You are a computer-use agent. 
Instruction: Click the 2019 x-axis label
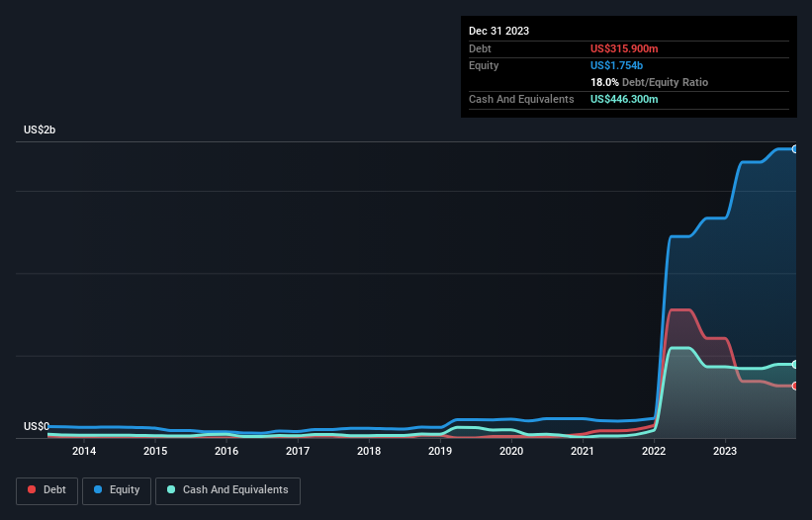[x=440, y=451]
